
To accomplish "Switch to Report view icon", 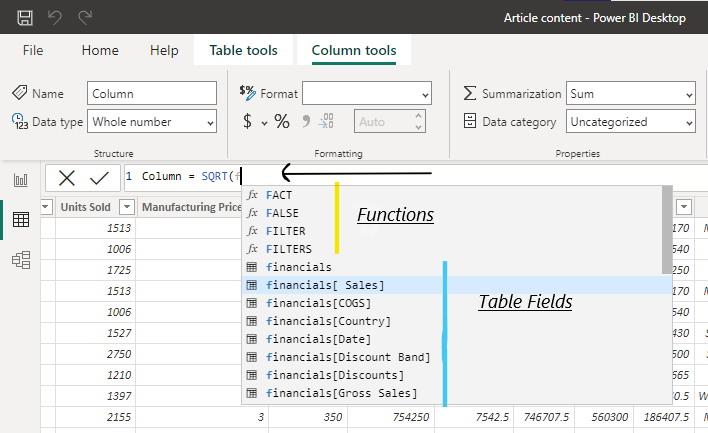I will (20, 180).
